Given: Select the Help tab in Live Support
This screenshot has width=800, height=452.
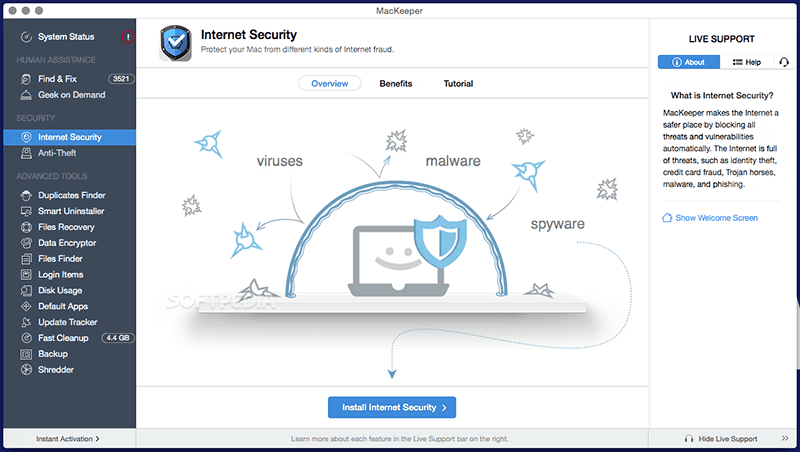Looking at the screenshot, I should 746,62.
